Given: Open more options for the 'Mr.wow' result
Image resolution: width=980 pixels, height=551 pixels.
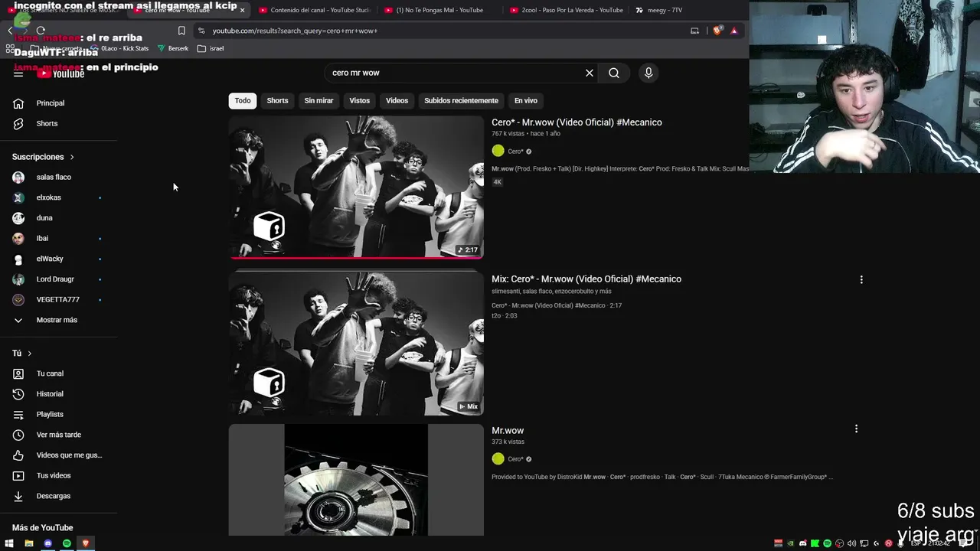Looking at the screenshot, I should click(x=856, y=429).
